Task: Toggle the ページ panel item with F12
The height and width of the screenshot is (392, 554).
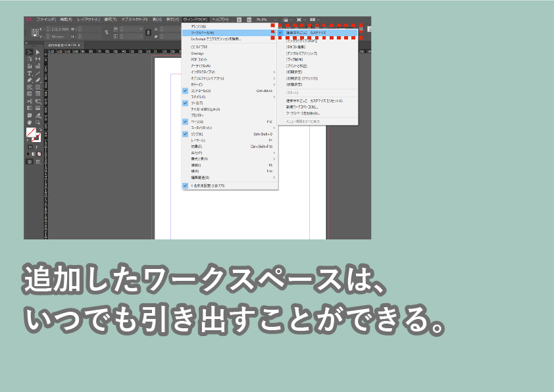Action: 228,122
